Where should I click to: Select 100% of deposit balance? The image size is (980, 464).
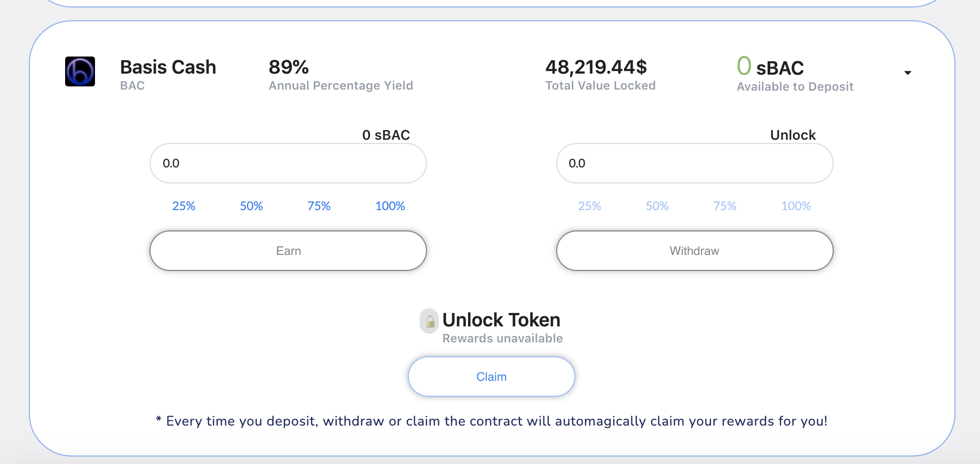coord(390,206)
